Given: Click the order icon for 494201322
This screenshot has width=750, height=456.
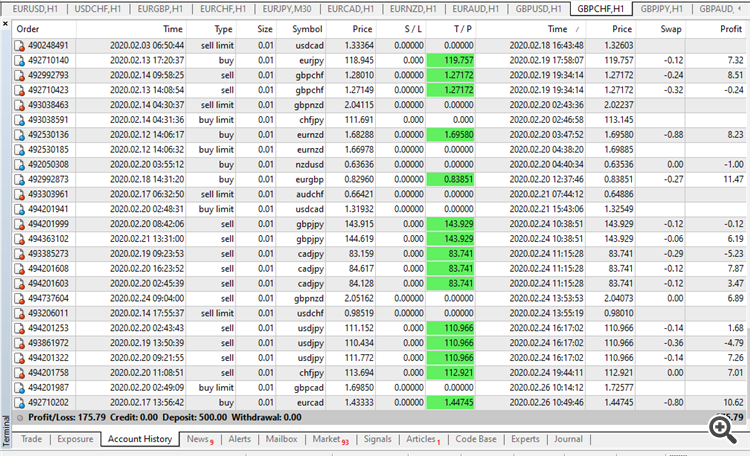Looking at the screenshot, I should [19, 358].
